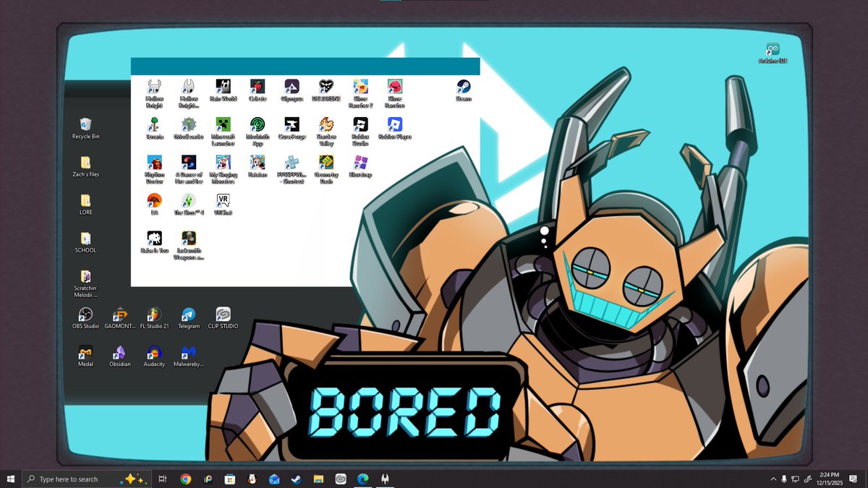The image size is (868, 488).
Task: Launch the EA app shortcut
Action: coord(154,204)
